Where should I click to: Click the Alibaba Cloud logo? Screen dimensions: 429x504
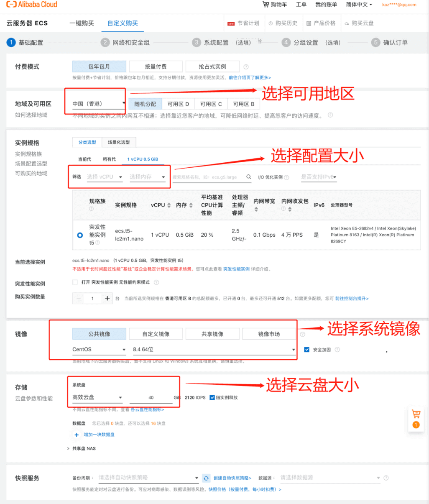click(x=32, y=5)
